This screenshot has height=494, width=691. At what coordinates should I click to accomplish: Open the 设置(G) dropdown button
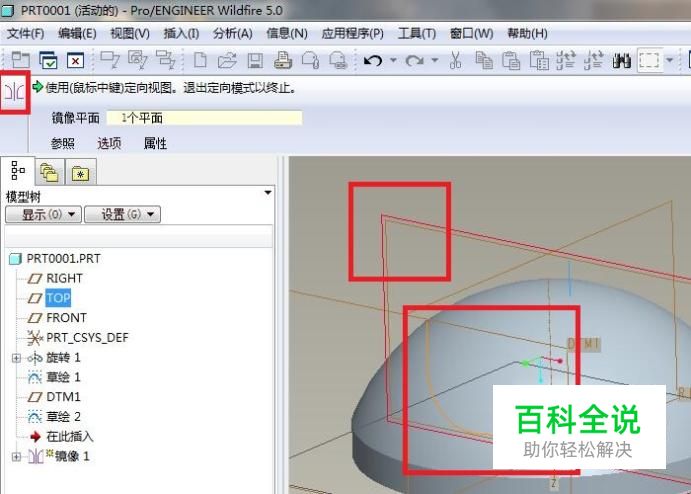click(x=123, y=215)
